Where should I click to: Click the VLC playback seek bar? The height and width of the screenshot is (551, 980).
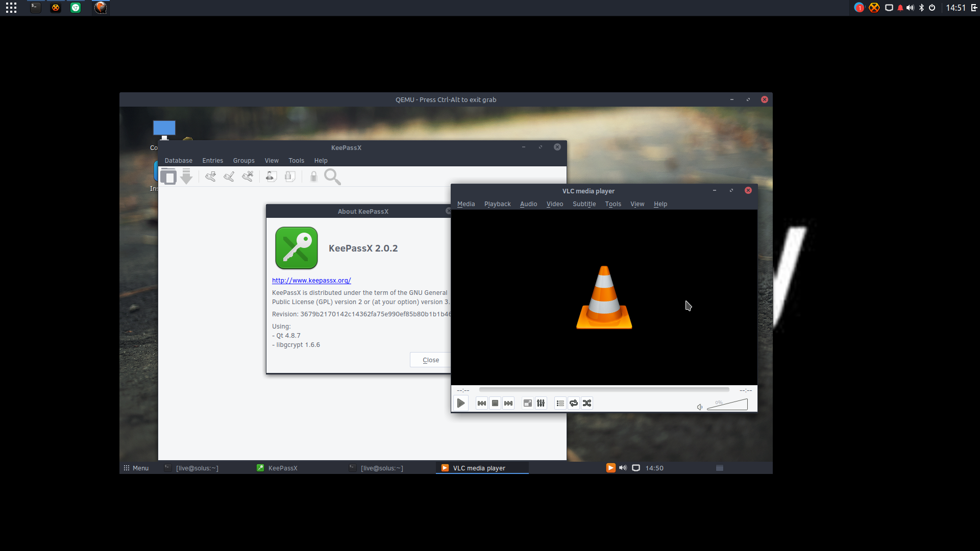click(x=604, y=390)
